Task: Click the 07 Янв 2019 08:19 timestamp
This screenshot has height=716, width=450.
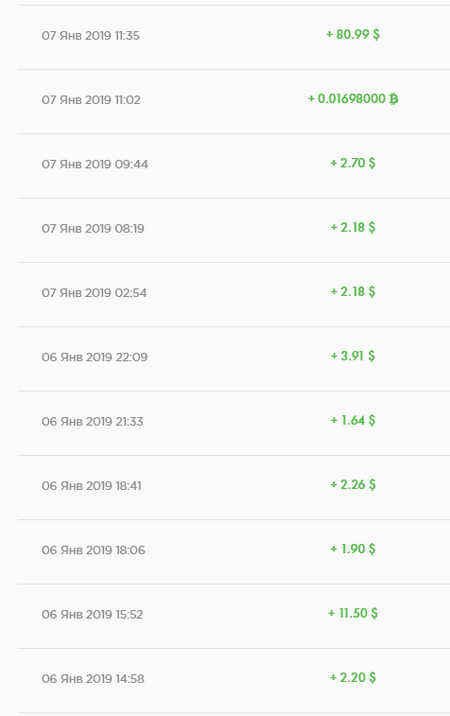Action: pos(93,229)
